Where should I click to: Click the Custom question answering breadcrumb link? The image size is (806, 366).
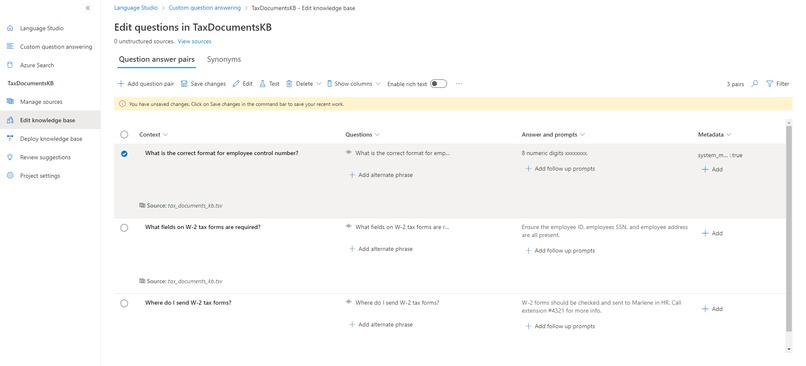[x=205, y=8]
